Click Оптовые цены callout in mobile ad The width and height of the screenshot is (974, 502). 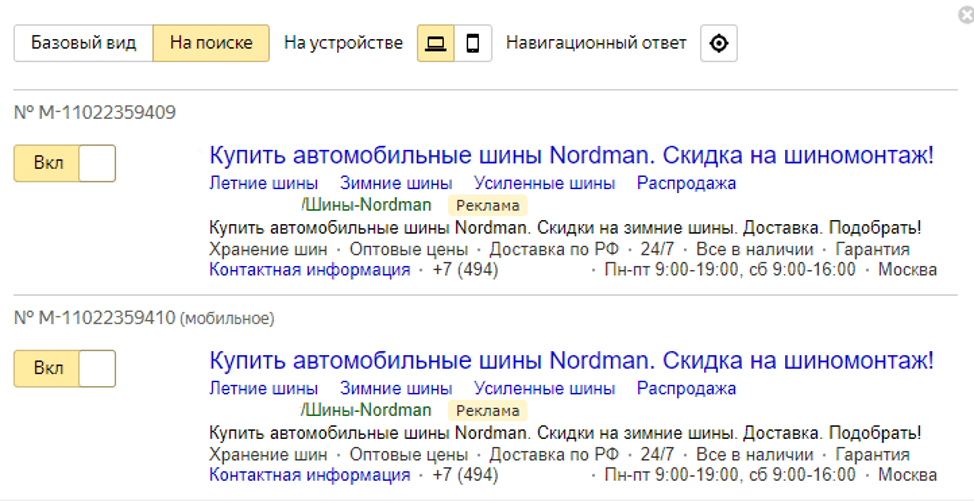click(408, 455)
